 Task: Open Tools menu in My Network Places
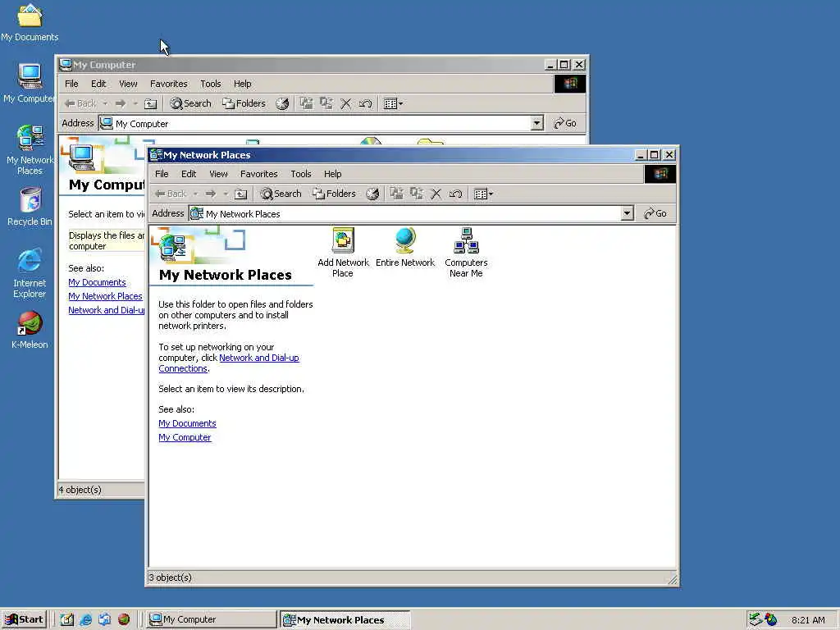pos(300,174)
